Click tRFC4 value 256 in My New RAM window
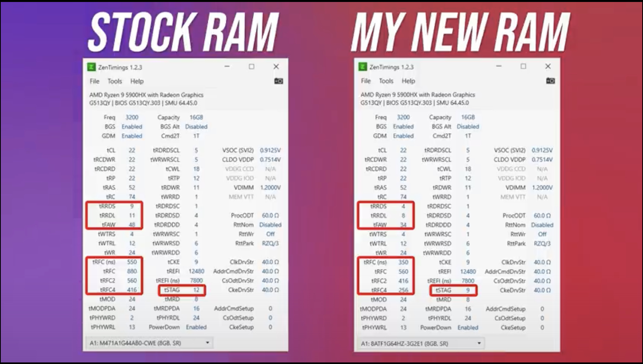 click(403, 290)
